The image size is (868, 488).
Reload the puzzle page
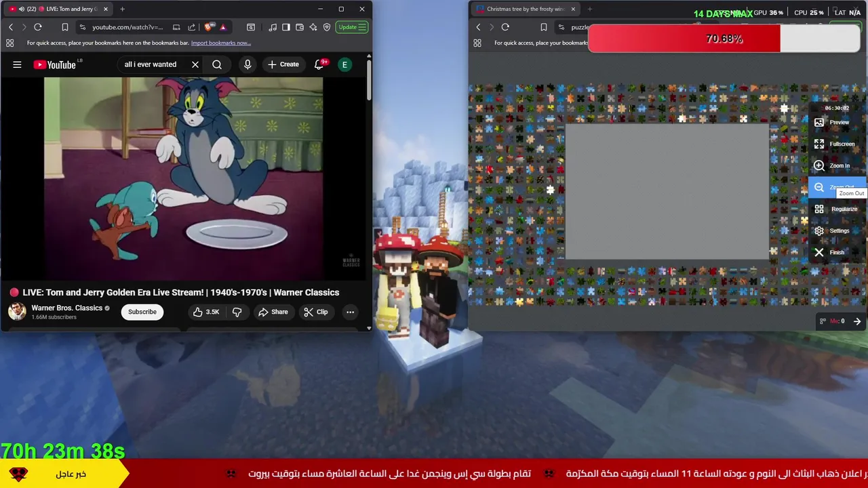(x=505, y=27)
